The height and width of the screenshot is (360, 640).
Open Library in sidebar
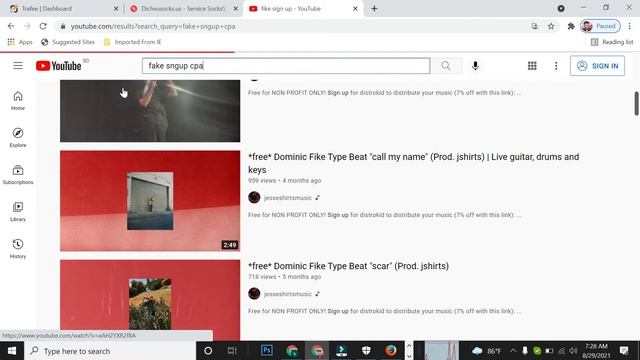point(18,211)
